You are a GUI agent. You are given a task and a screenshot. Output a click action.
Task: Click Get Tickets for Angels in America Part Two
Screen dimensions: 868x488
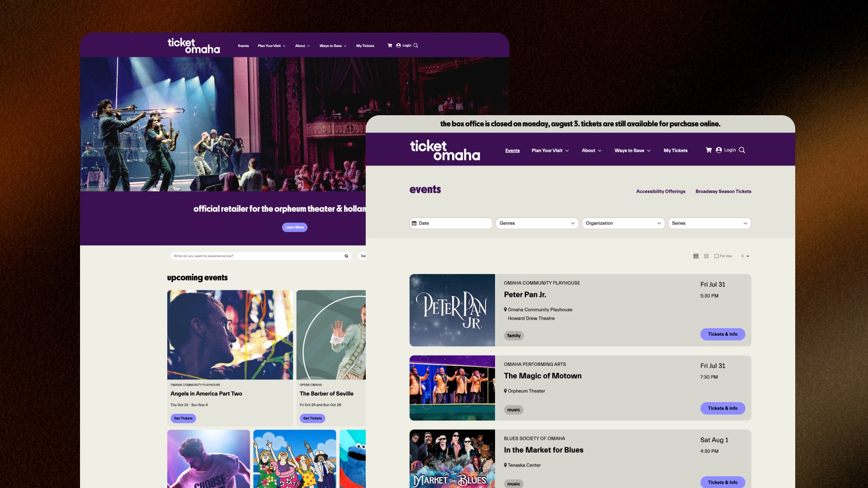(x=183, y=418)
